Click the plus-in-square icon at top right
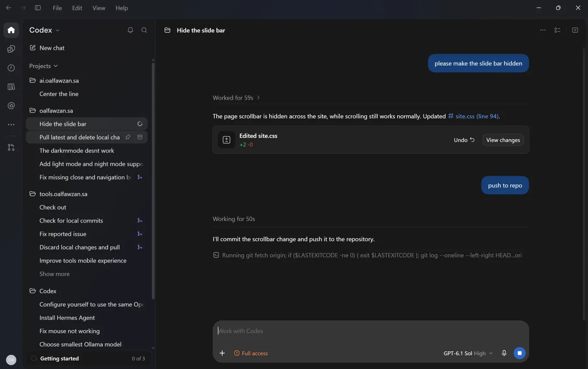 pyautogui.click(x=575, y=30)
